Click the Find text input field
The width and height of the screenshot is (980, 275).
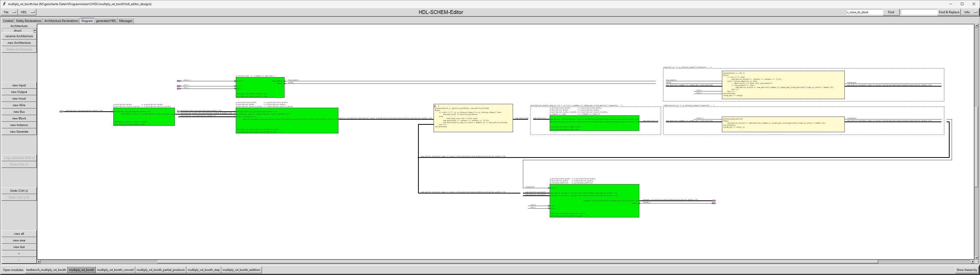click(x=864, y=12)
